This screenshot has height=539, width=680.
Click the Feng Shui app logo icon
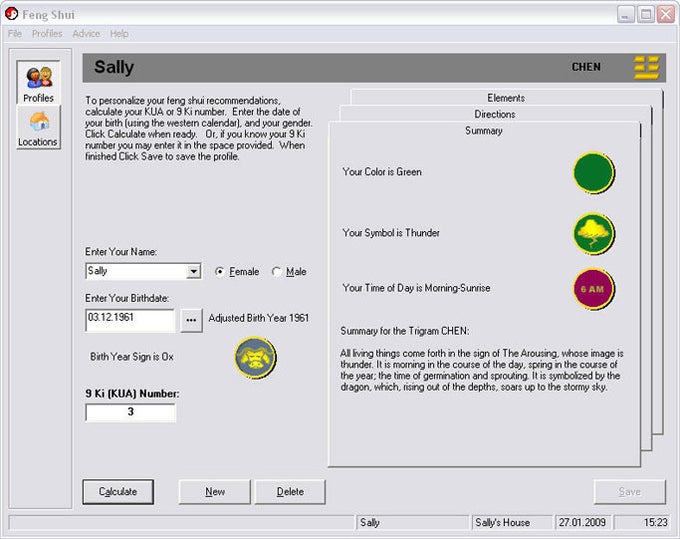(12, 14)
